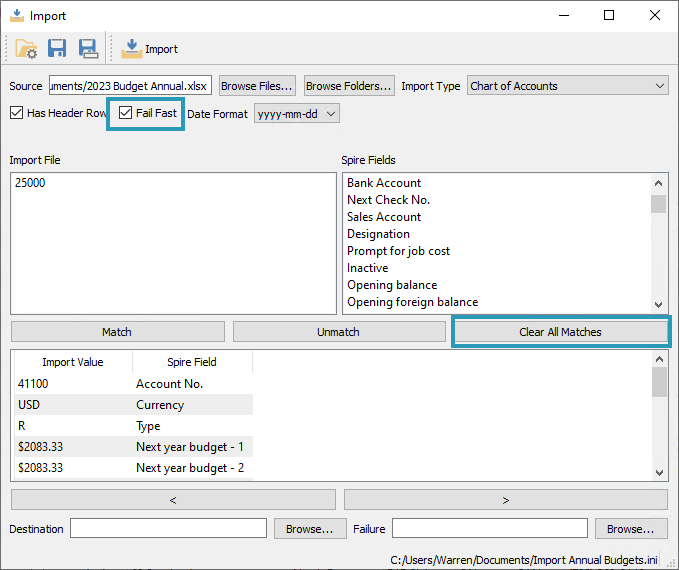The image size is (679, 570).
Task: Click the Save icon in toolbar
Action: pos(57,49)
